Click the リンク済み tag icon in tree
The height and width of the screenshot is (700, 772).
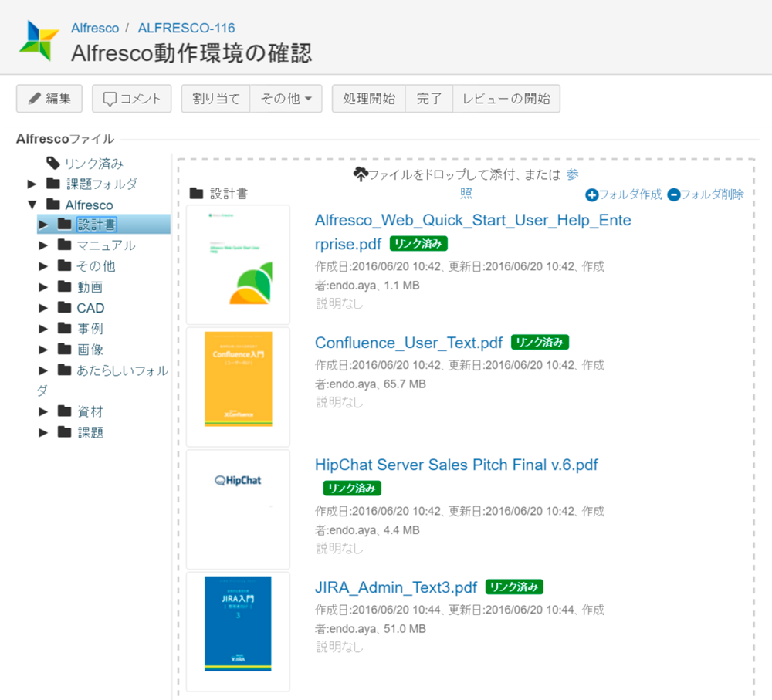click(52, 163)
